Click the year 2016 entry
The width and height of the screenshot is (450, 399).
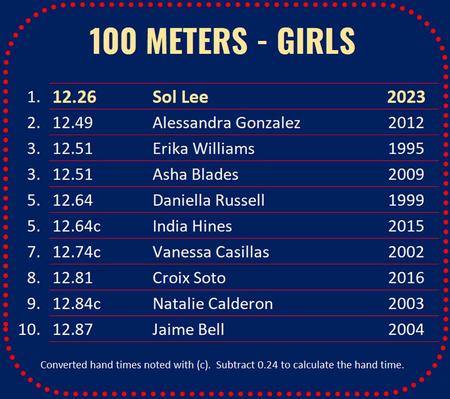[406, 278]
